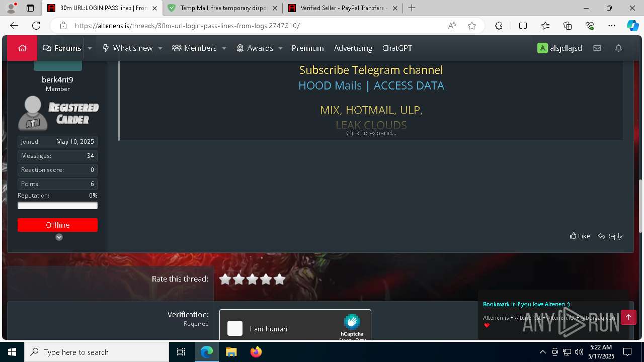Open Advertising page link

(x=353, y=48)
